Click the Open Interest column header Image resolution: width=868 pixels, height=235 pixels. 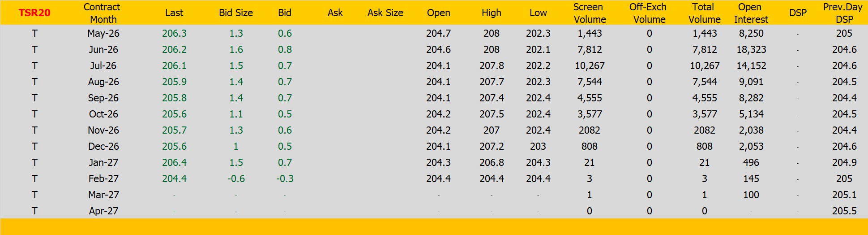tap(751, 13)
